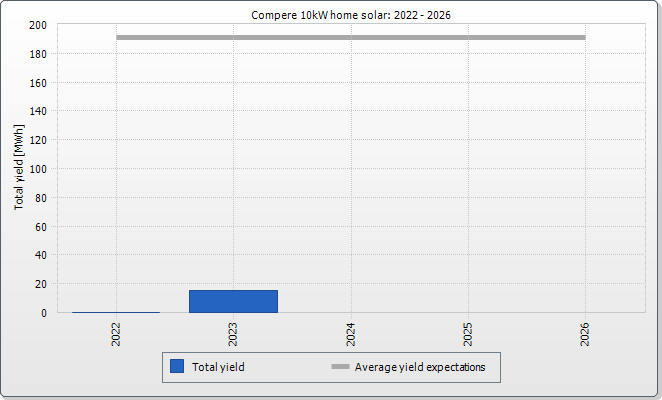The width and height of the screenshot is (662, 400).
Task: Click the 0 tick on the y-axis
Action: tap(44, 313)
